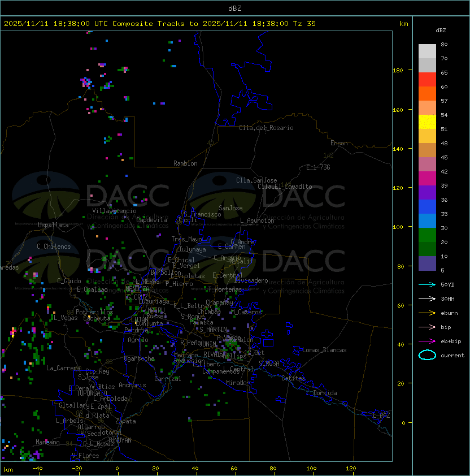Select the Encon label on map
Image resolution: width=470 pixels, height=476 pixels.
[339, 143]
